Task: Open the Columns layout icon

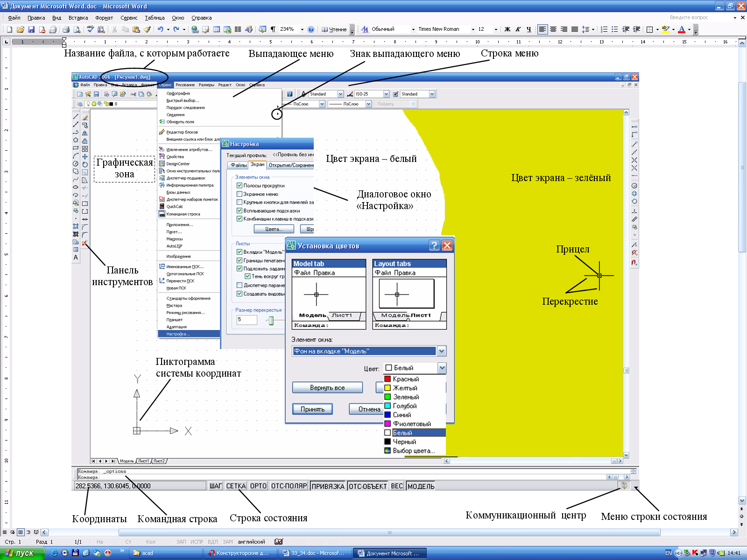Action: (x=238, y=29)
